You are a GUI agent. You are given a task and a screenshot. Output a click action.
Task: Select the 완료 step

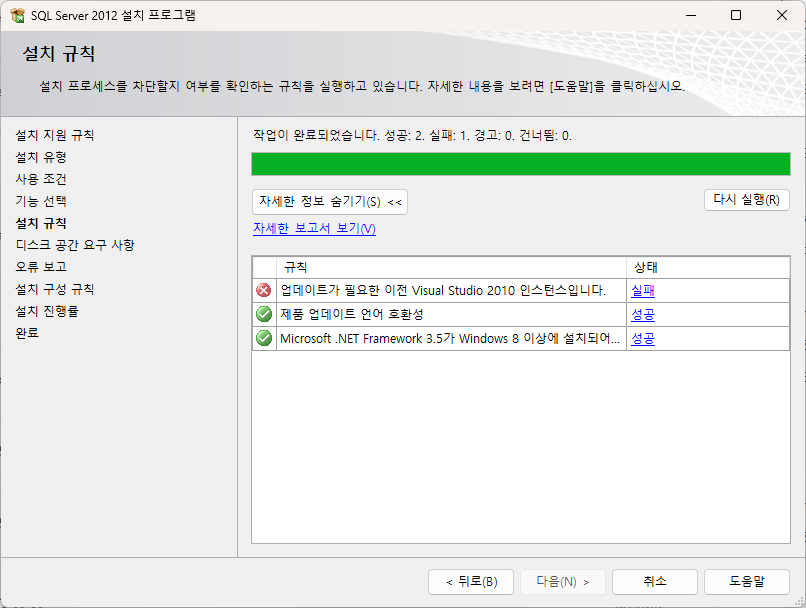[27, 333]
